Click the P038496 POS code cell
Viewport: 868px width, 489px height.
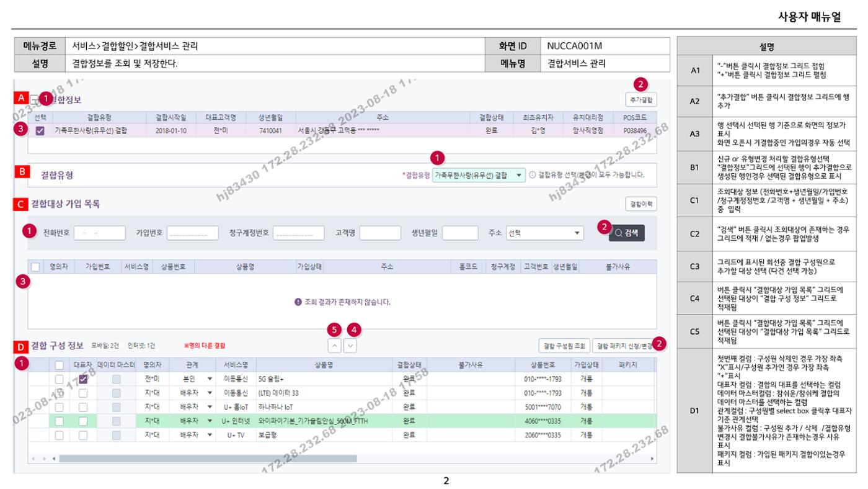point(634,131)
